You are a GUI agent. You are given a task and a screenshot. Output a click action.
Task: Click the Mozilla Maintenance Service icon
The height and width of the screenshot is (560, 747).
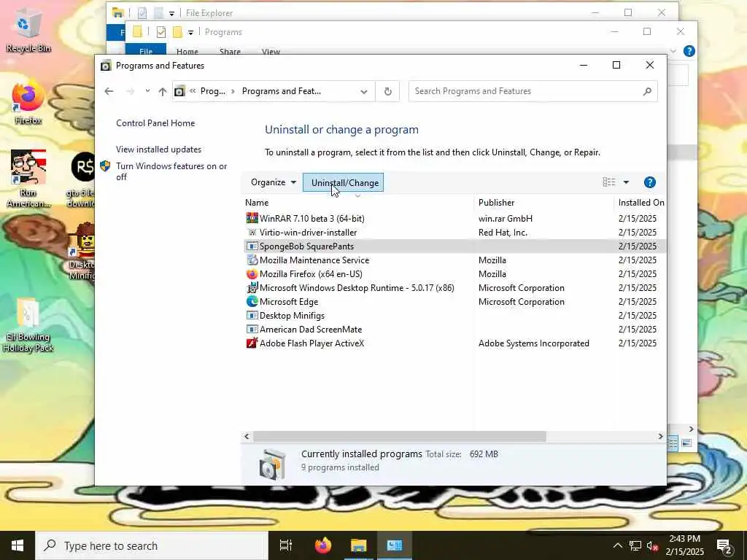[252, 260]
